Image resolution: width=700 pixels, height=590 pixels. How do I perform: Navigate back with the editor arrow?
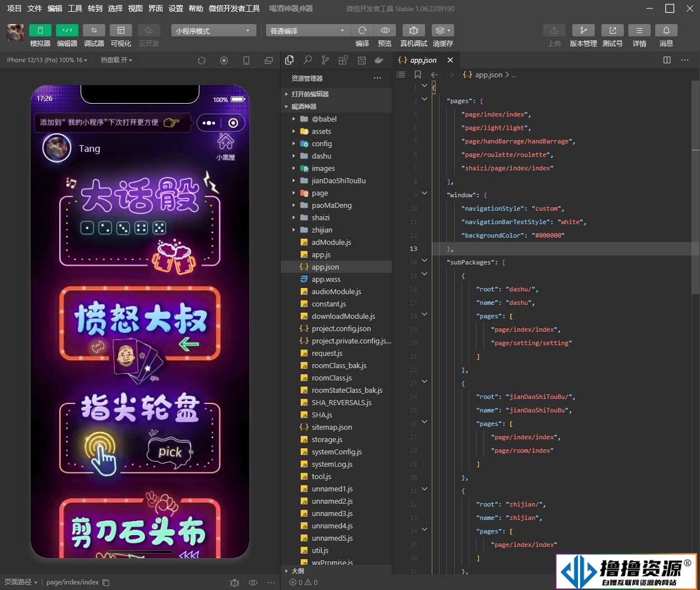click(435, 75)
